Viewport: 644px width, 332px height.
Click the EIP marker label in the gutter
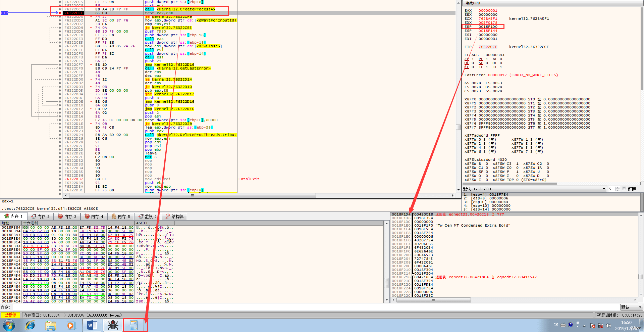coord(4,13)
